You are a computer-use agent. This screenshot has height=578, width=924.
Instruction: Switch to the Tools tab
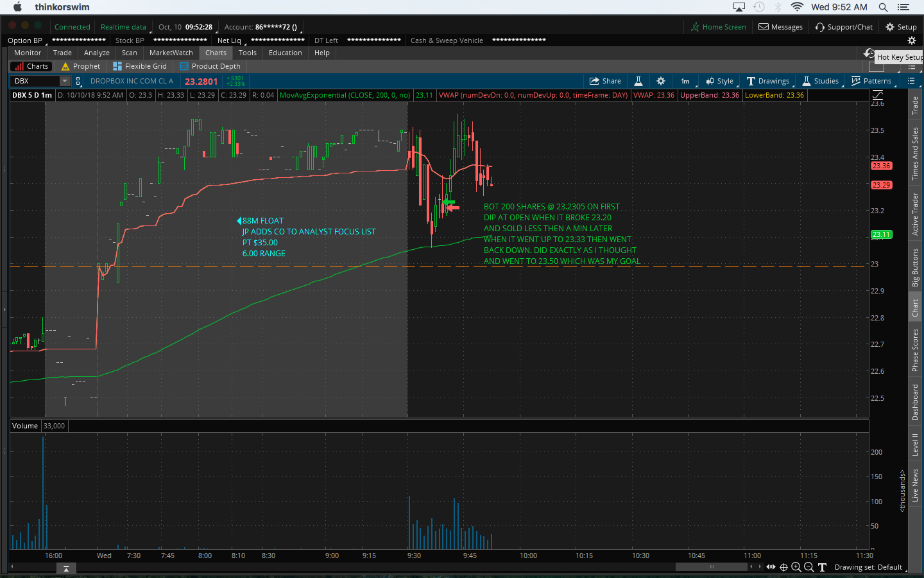248,53
